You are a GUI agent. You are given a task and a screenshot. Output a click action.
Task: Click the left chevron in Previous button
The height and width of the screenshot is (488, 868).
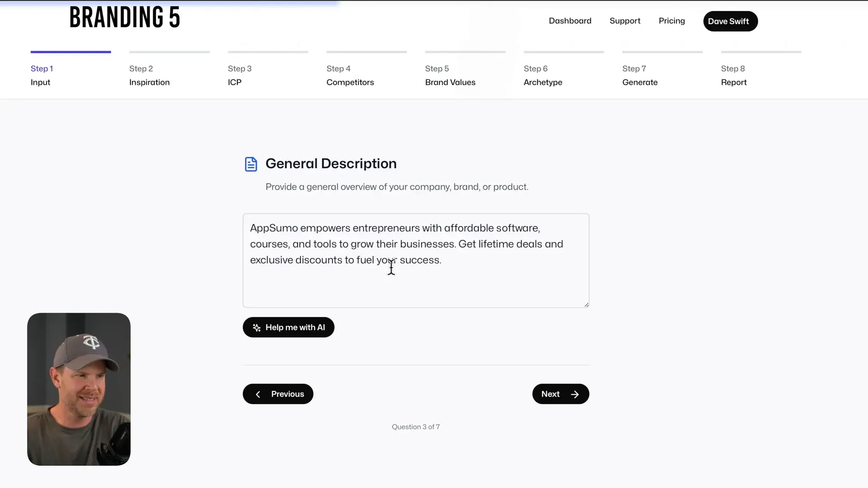tap(258, 394)
